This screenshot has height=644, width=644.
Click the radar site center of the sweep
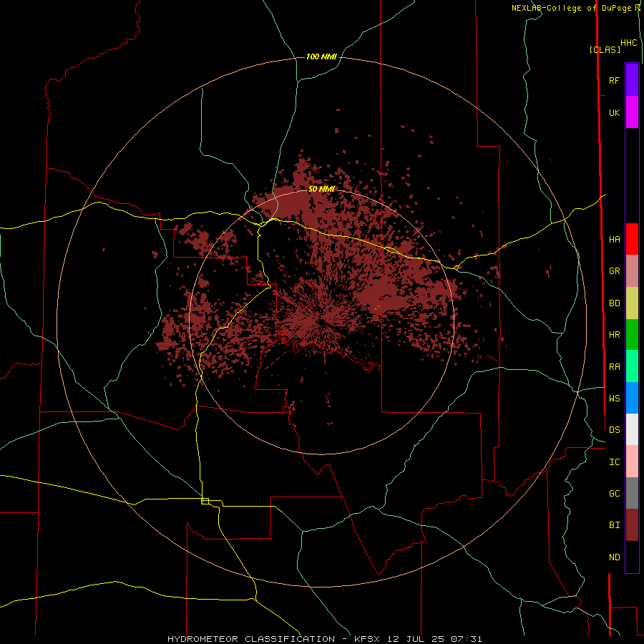click(321, 322)
